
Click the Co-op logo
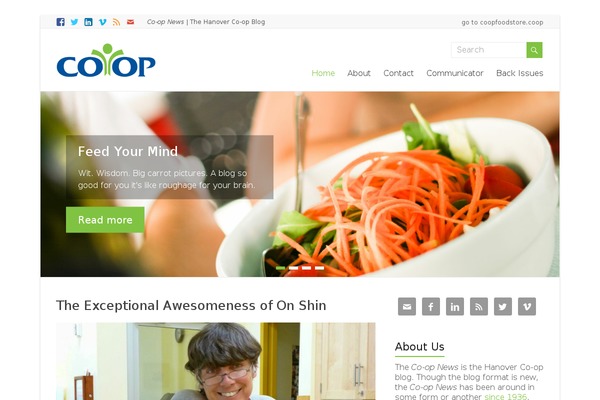106,60
